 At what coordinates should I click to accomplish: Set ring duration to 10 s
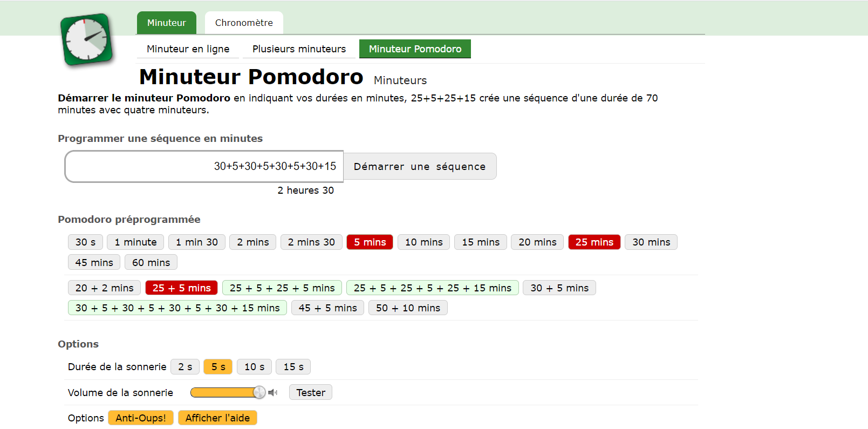(254, 367)
